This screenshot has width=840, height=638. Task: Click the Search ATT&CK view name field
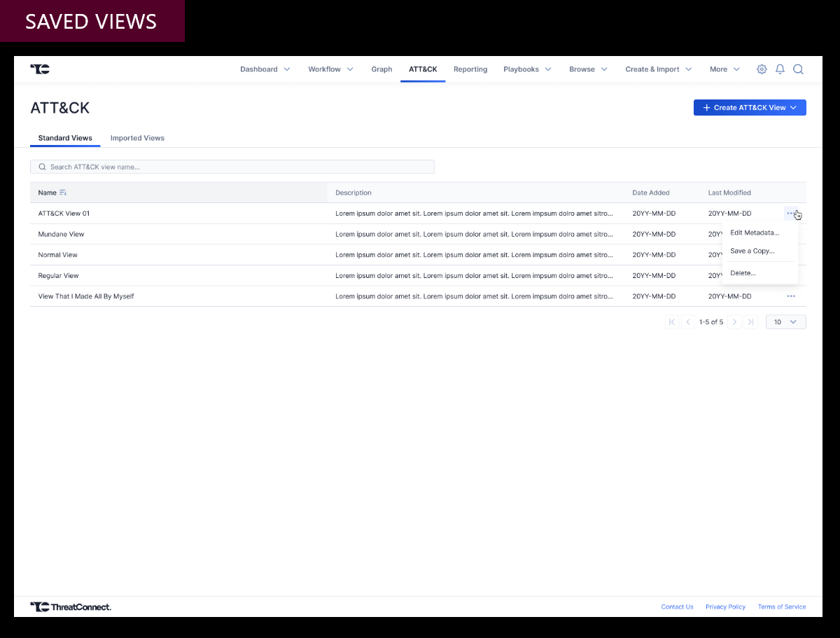pos(232,167)
